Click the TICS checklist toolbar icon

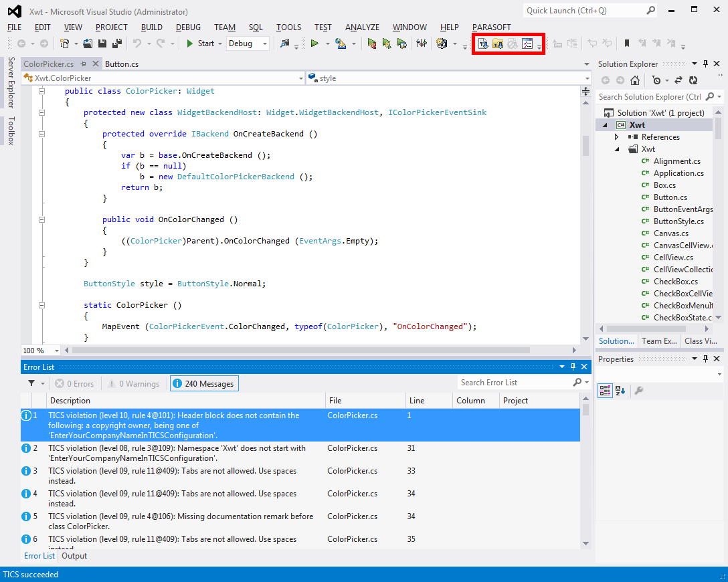point(527,43)
